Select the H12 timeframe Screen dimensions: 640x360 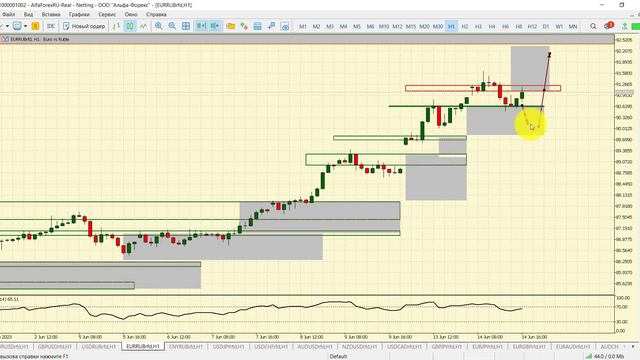pyautogui.click(x=532, y=26)
